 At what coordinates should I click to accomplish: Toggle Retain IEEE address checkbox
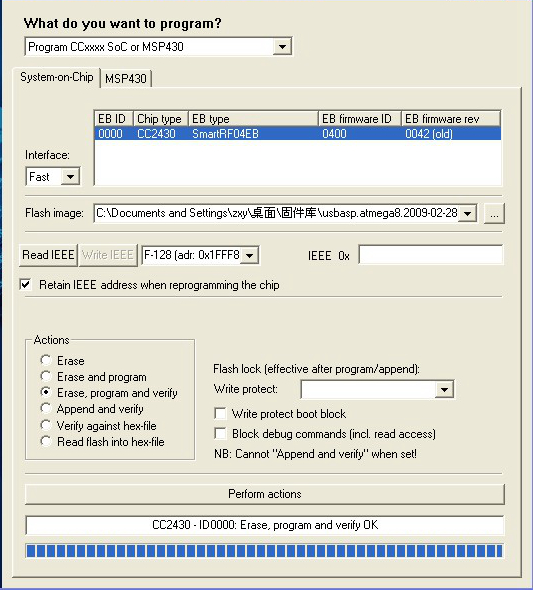click(x=26, y=284)
